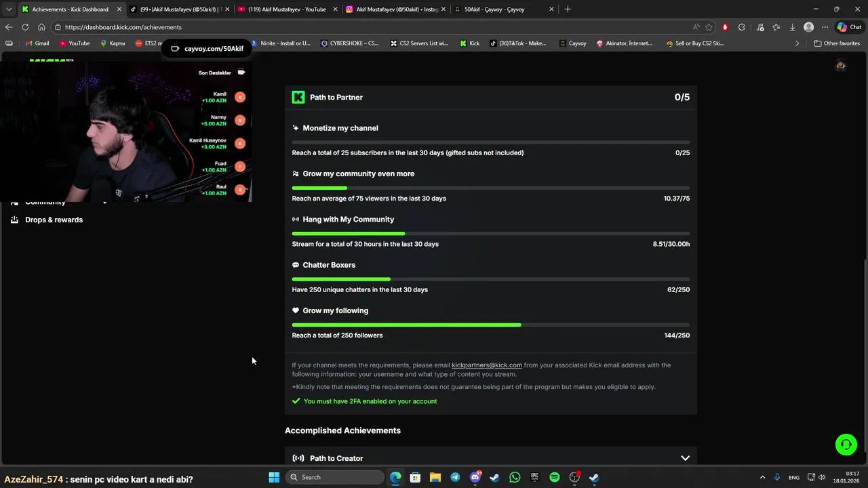This screenshot has width=868, height=488.
Task: Open Discord from the taskbar
Action: point(475,477)
